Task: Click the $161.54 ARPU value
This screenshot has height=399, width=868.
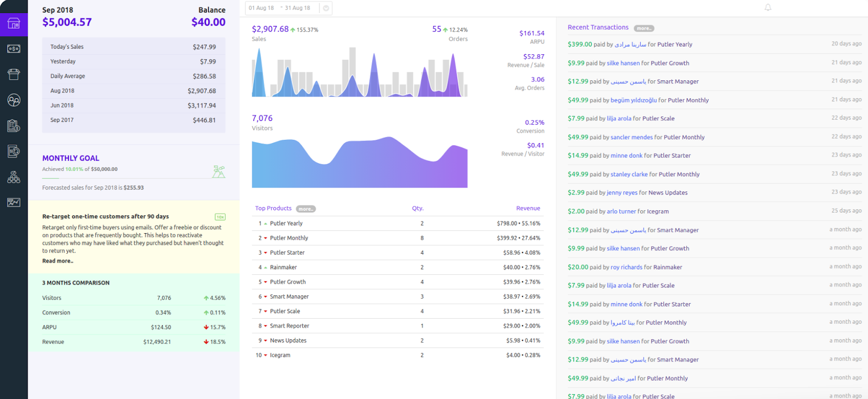Action: pyautogui.click(x=532, y=34)
